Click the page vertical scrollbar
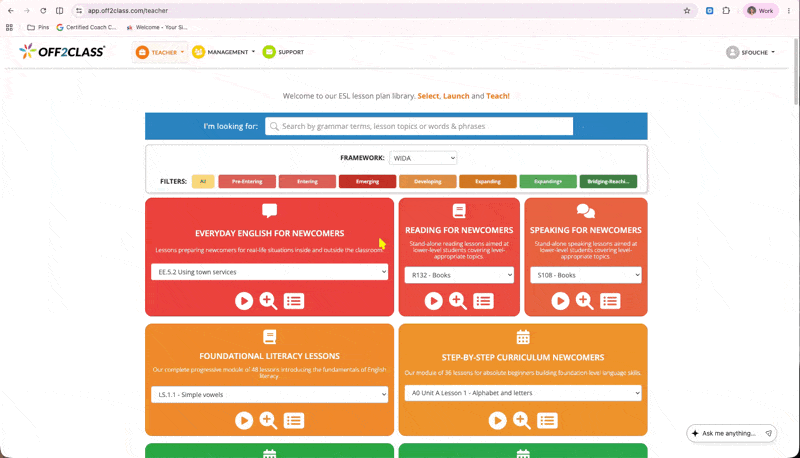This screenshot has width=800, height=458. pos(796,71)
